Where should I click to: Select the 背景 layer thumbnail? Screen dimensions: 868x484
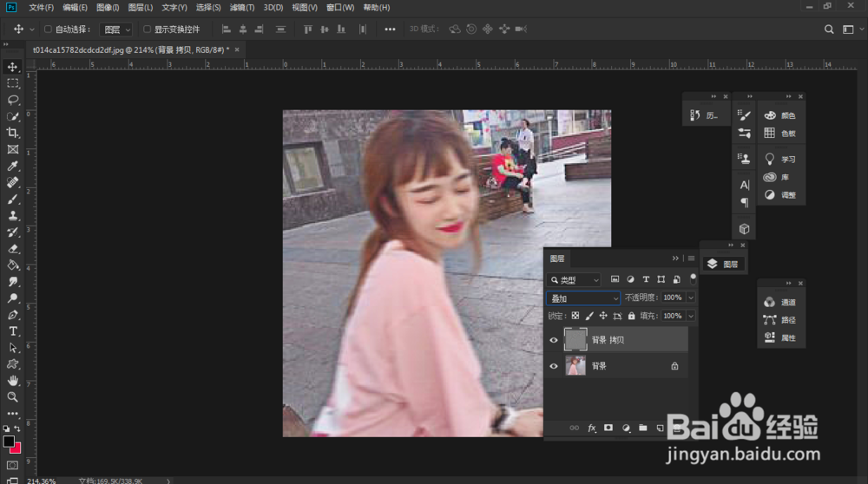click(x=575, y=366)
